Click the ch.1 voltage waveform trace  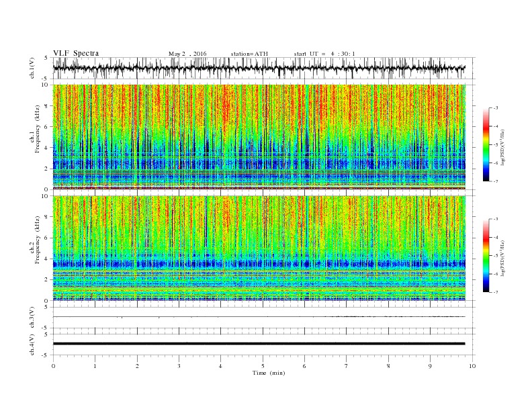tap(259, 68)
